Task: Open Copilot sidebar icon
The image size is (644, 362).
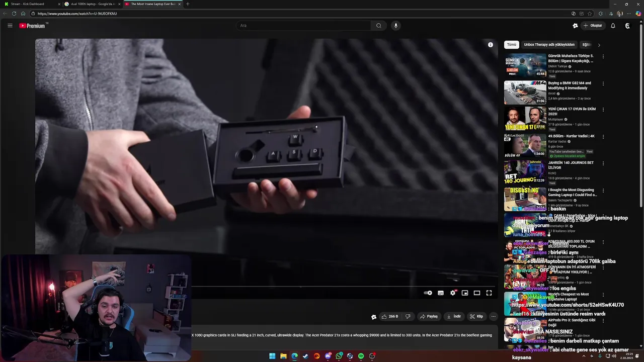Action: pyautogui.click(x=638, y=14)
